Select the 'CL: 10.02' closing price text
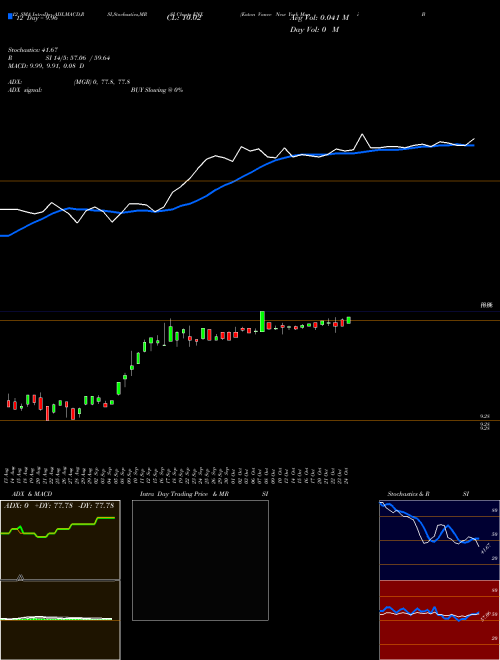The image size is (500, 660). click(183, 19)
